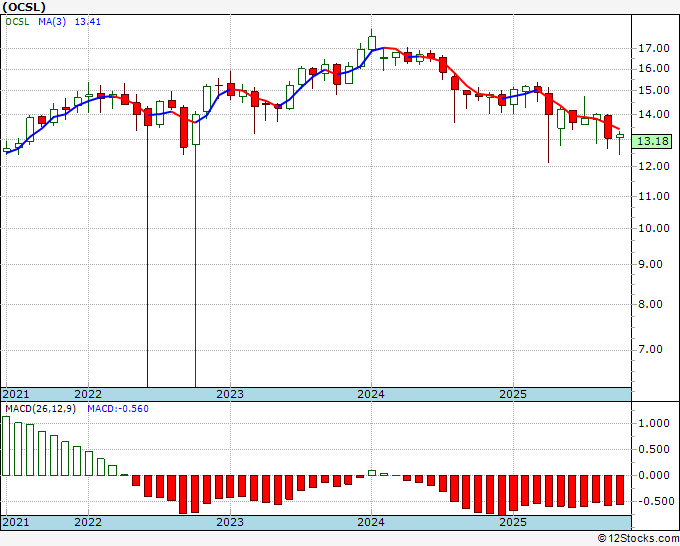Viewport: 680px width, 546px height.
Task: Click the small green MACD bar at 2024
Action: (x=372, y=473)
